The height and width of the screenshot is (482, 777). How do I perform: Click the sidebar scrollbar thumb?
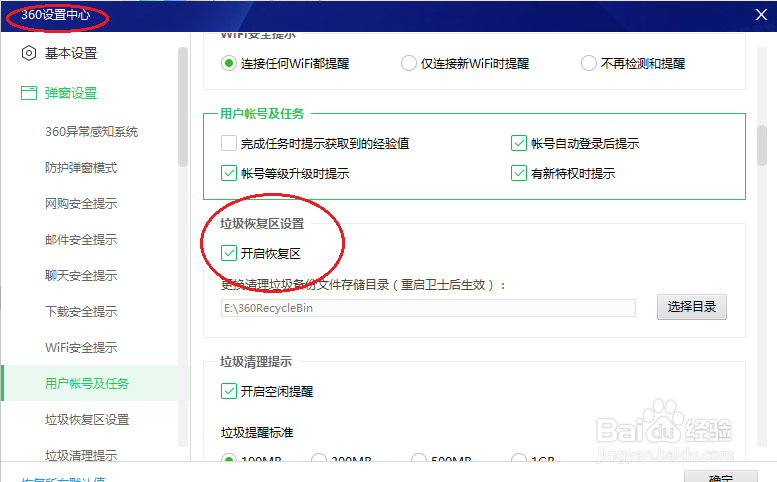click(183, 107)
